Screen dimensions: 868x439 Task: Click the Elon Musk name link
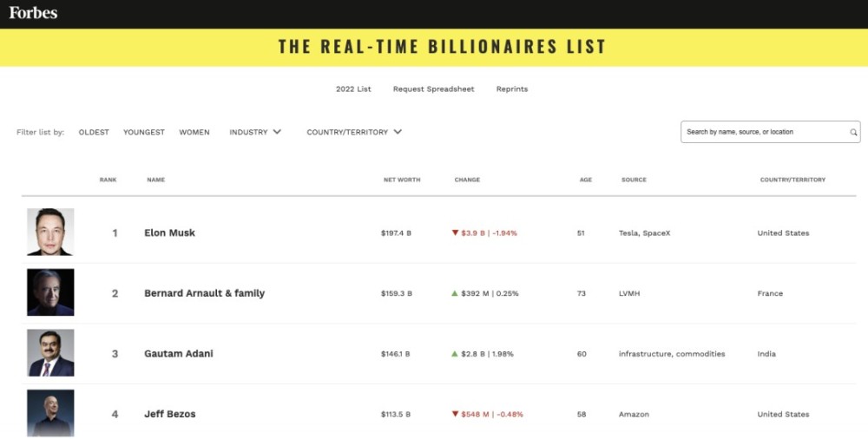click(169, 233)
